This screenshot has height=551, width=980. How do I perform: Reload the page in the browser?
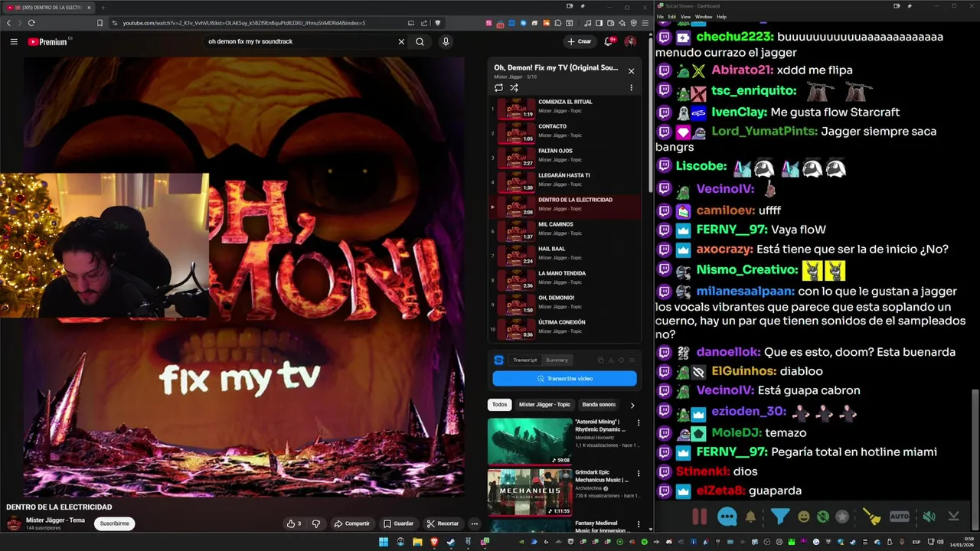[31, 23]
